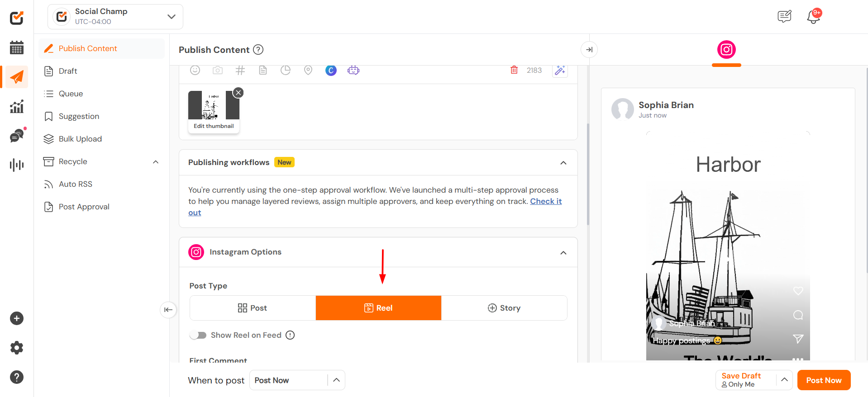This screenshot has height=397, width=868.
Task: Click Edit thumbnail on the uploaded media
Action: pos(214,126)
